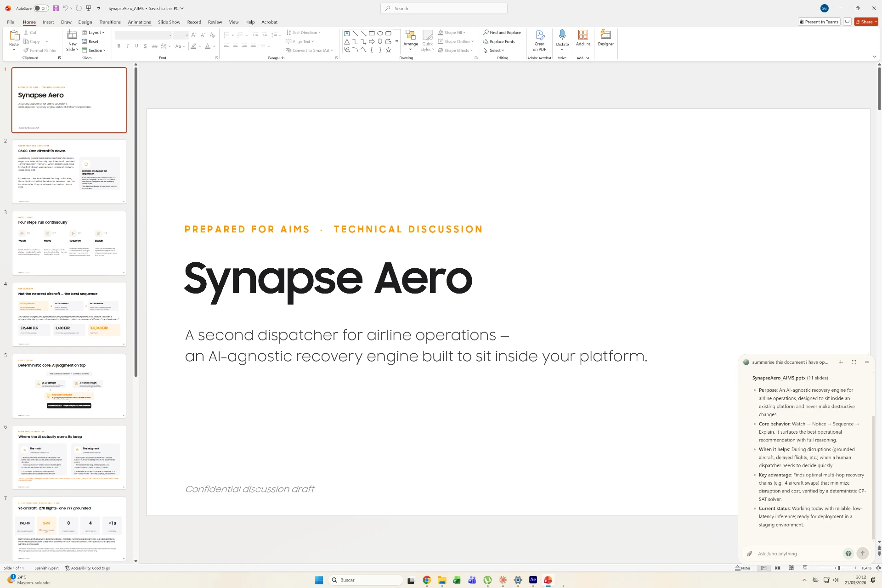
Task: Insert a New Slide with ribbon icon
Action: (72, 35)
